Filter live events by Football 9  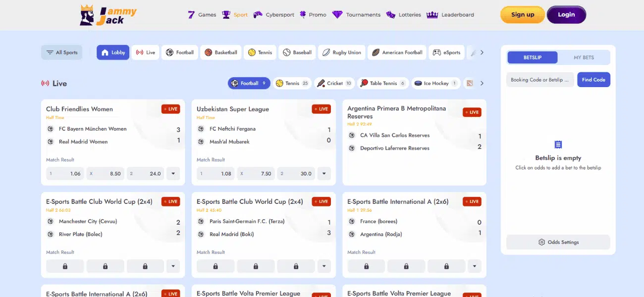tap(249, 83)
